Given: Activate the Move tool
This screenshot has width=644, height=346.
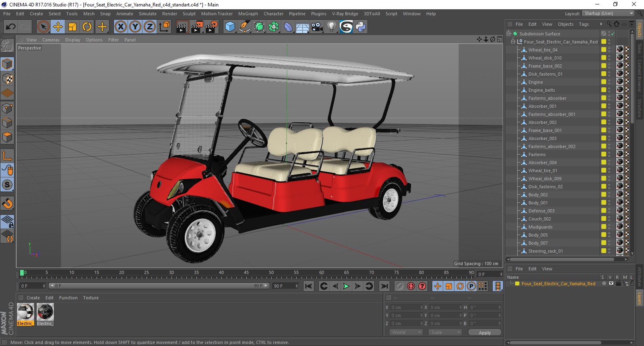Looking at the screenshot, I should click(x=58, y=27).
